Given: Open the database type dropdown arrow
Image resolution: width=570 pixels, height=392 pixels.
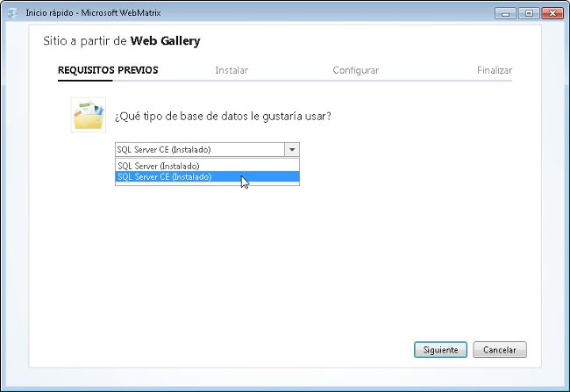Looking at the screenshot, I should click(x=292, y=149).
